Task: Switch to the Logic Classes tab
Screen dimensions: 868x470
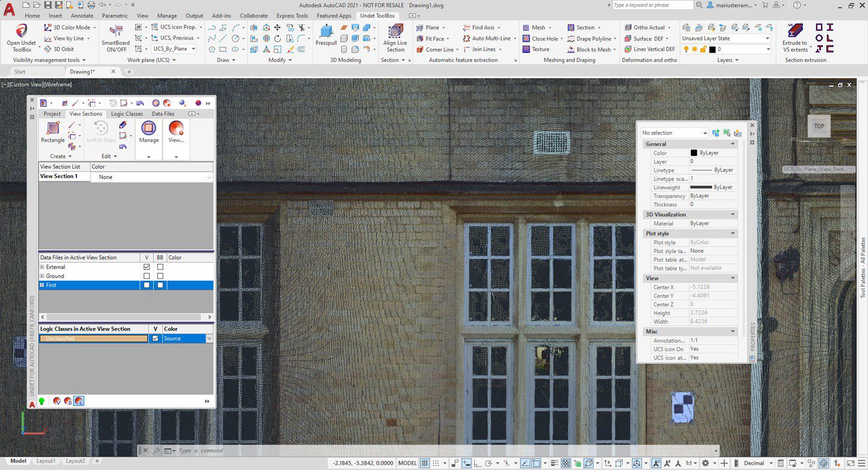Action: click(x=127, y=114)
